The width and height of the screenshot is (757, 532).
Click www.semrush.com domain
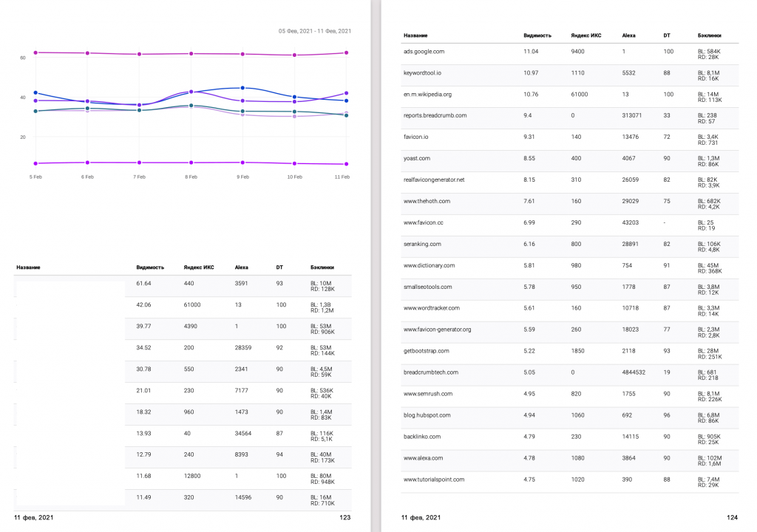pyautogui.click(x=428, y=393)
